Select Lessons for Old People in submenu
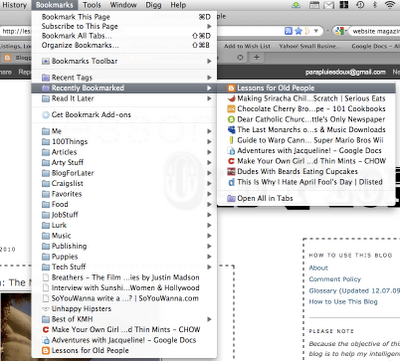 306,88
